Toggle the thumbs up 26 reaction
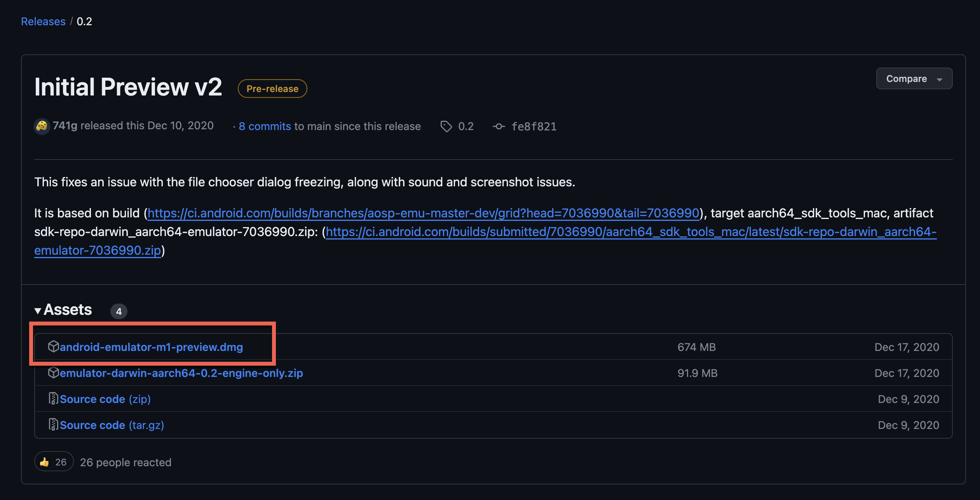This screenshot has height=500, width=980. click(x=54, y=462)
